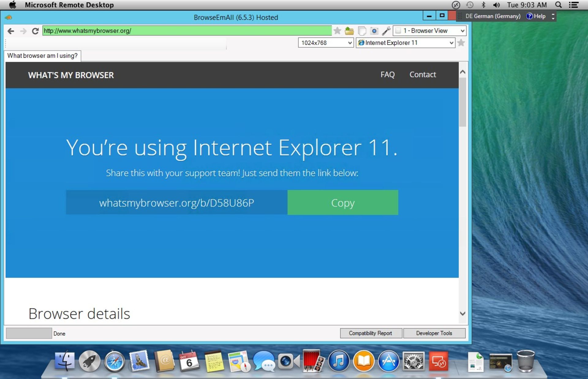
Task: Click the bookmark star beside address bar
Action: coord(337,31)
